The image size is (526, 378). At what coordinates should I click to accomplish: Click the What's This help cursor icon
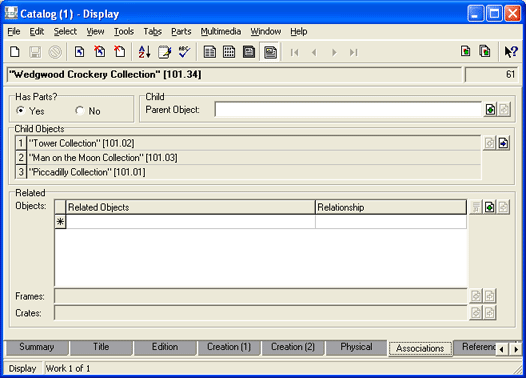click(511, 52)
